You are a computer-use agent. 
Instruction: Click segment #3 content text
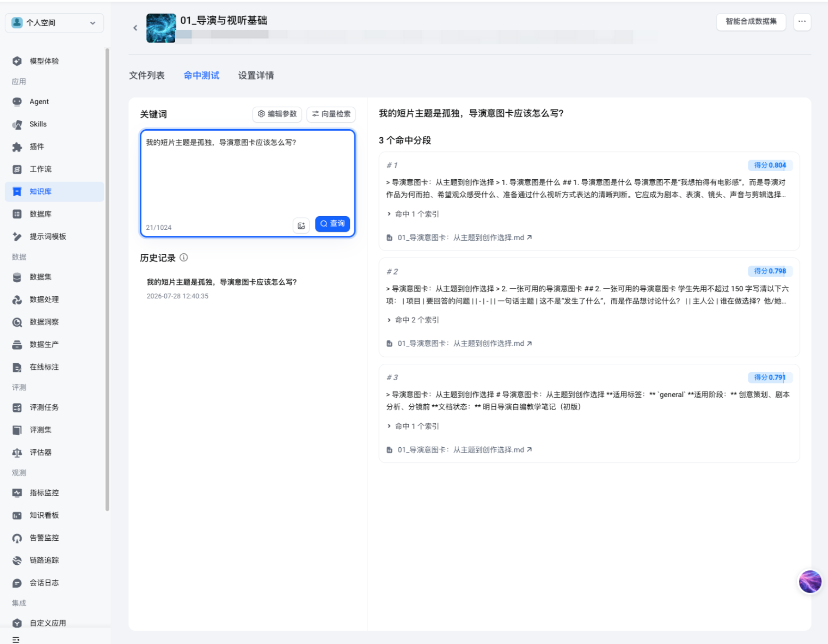[588, 401]
